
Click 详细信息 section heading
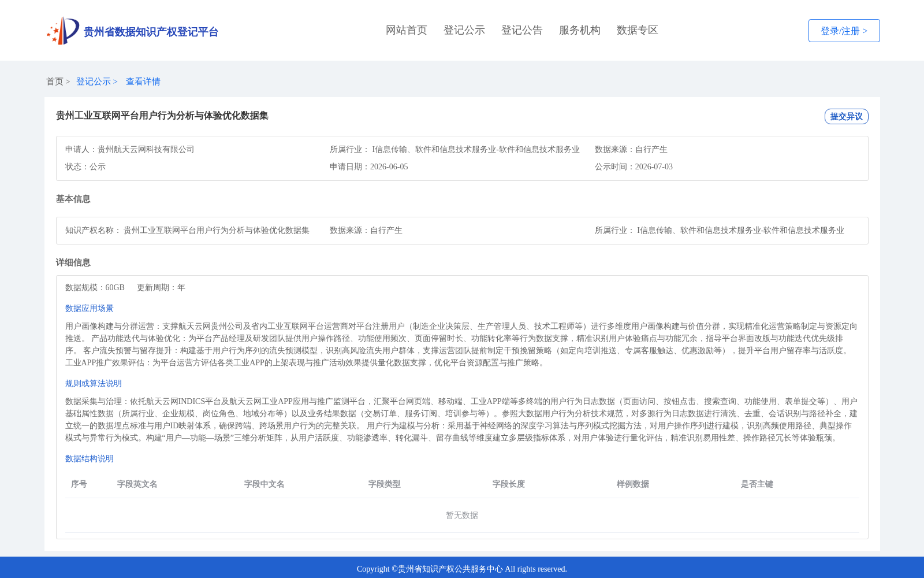(73, 262)
